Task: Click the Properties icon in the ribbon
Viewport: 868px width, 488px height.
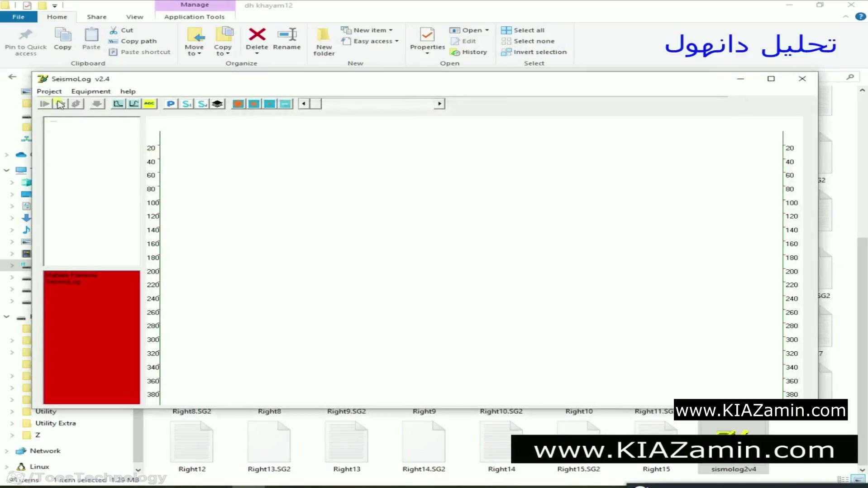Action: pyautogui.click(x=427, y=34)
